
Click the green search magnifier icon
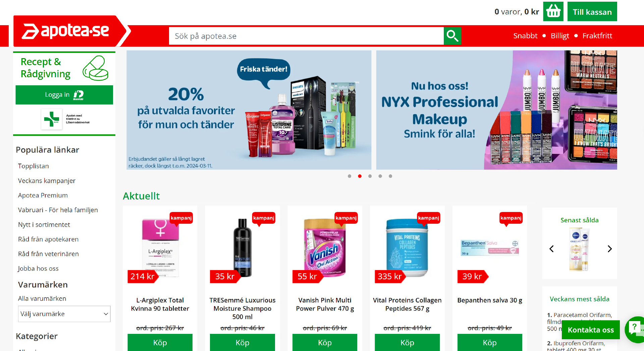tap(452, 36)
